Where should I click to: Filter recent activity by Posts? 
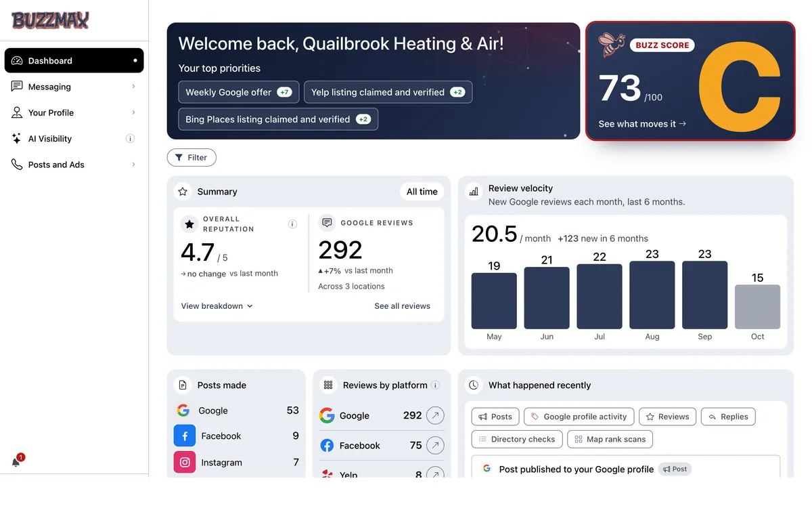point(495,417)
